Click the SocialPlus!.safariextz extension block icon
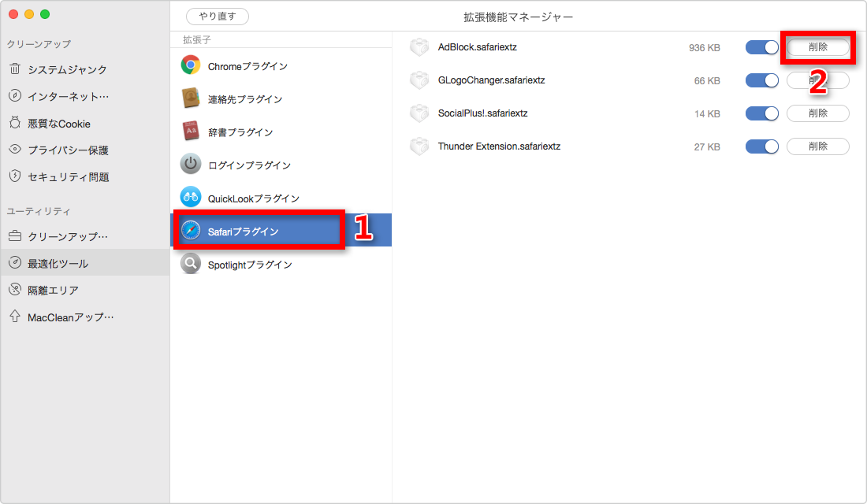 click(419, 113)
